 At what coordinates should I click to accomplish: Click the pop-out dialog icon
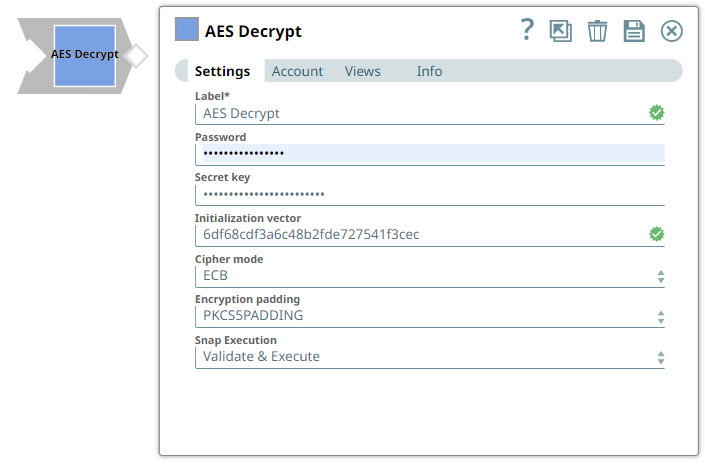pos(561,31)
